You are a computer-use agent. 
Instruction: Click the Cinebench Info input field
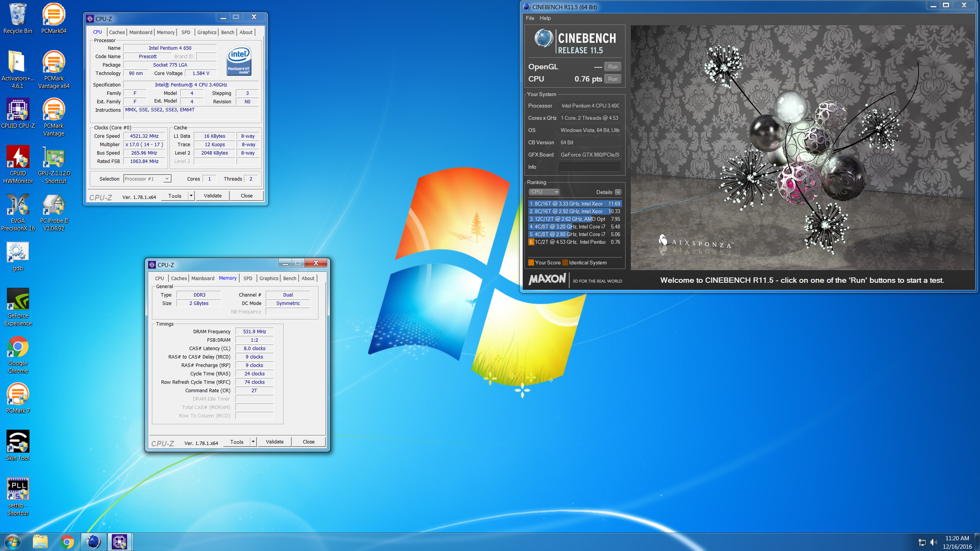590,167
